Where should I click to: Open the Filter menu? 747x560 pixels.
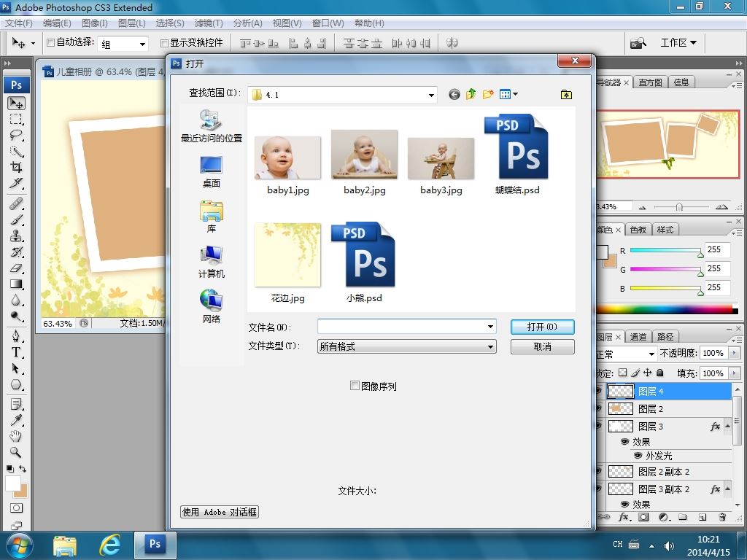[x=208, y=23]
